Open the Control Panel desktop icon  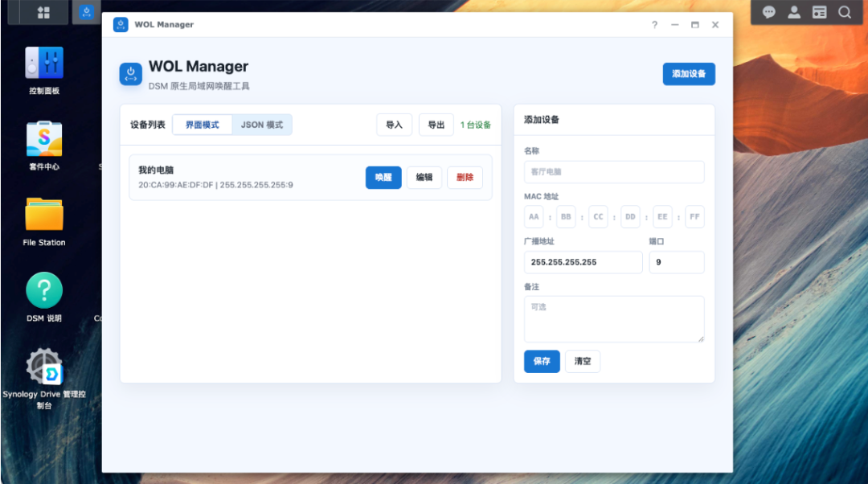tap(44, 64)
